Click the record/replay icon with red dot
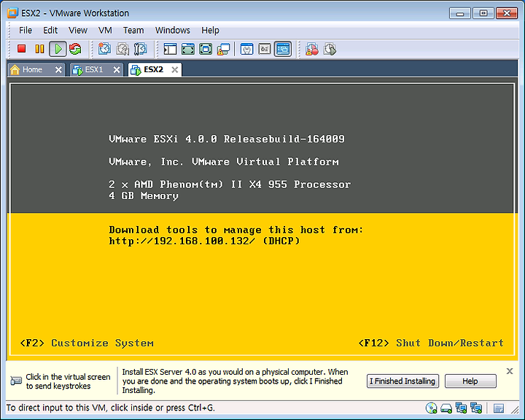The image size is (525, 420). pos(312,50)
